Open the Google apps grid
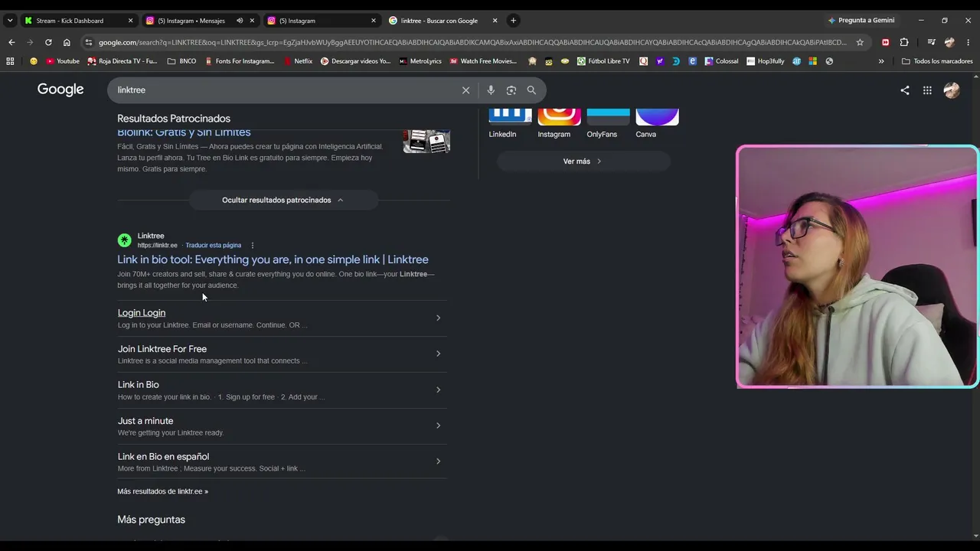 pos(927,90)
